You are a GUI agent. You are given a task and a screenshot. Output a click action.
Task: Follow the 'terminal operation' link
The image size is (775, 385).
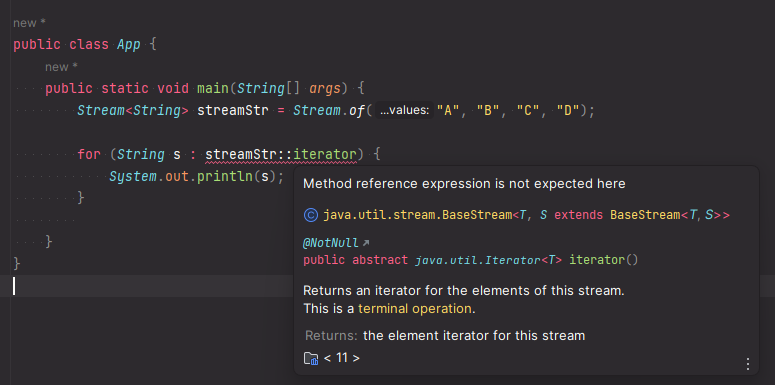(x=415, y=309)
